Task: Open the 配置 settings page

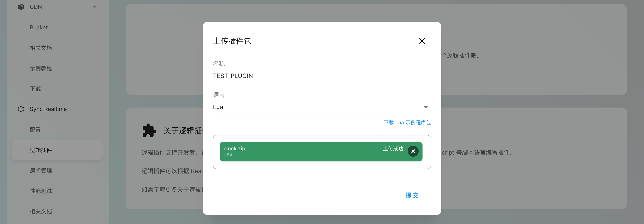Action: [35, 130]
